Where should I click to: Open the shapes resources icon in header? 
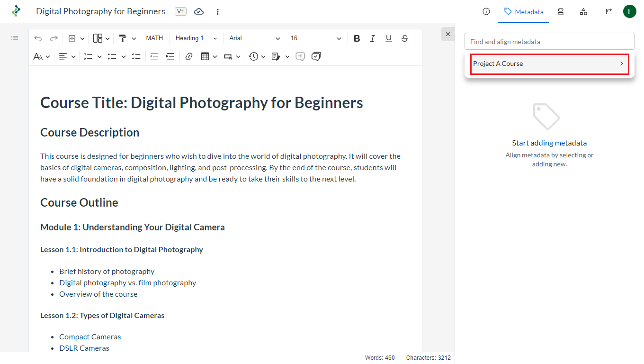(583, 11)
